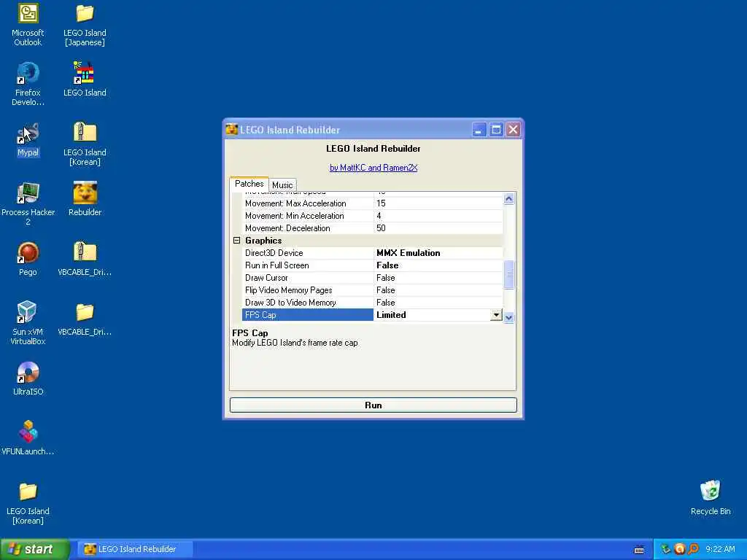Click the Movement: Deceleration value 50
The height and width of the screenshot is (560, 747).
click(438, 228)
